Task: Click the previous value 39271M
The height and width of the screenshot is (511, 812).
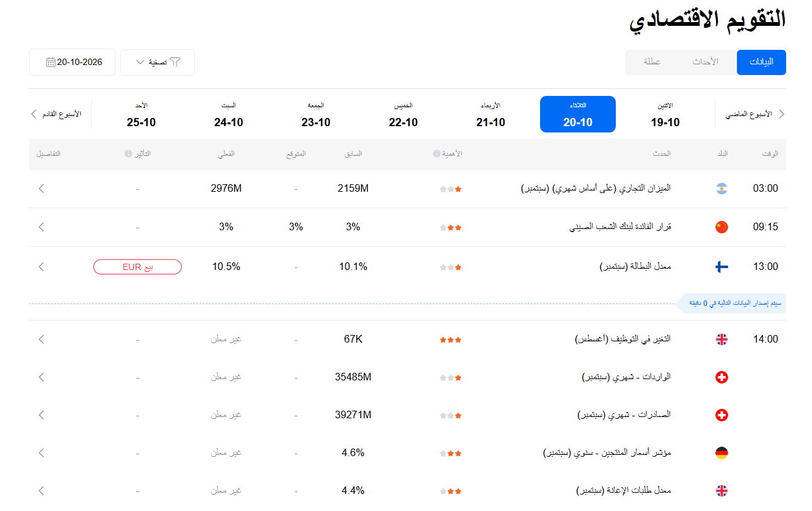Action: coord(353,415)
